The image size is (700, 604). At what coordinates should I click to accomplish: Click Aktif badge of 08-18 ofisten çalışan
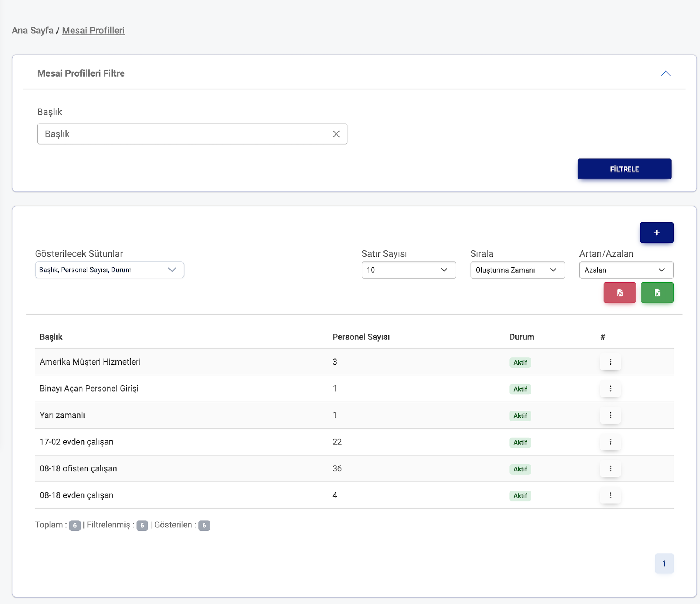(x=520, y=469)
